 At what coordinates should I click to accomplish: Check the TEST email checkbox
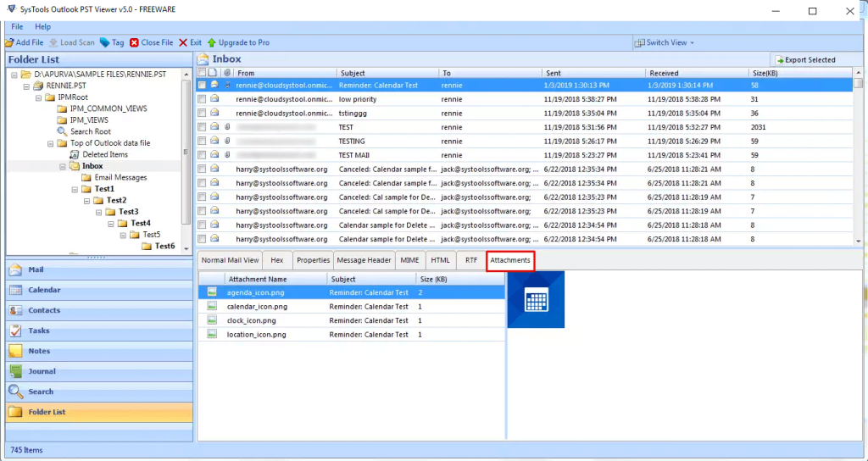click(x=202, y=127)
